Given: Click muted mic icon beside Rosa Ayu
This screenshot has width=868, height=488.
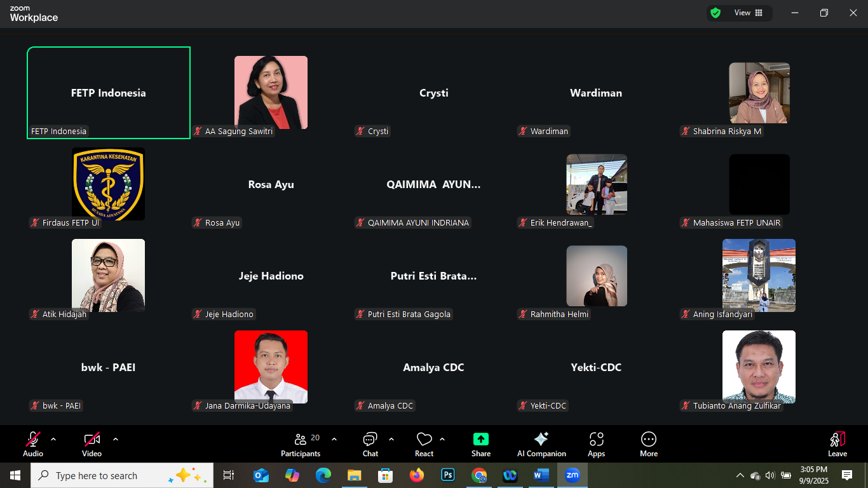Looking at the screenshot, I should tap(198, 223).
